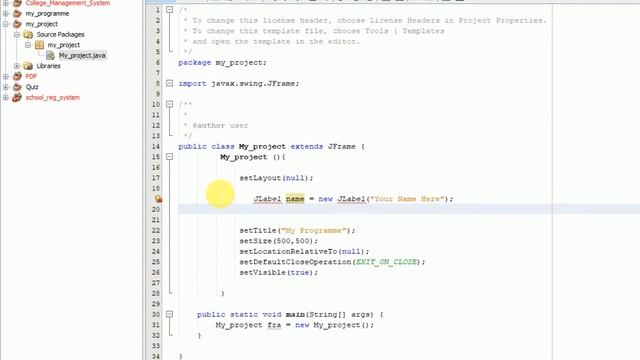Viewport: 640px width, 360px height.
Task: Click the Source Packages folder icon
Action: pos(28,35)
